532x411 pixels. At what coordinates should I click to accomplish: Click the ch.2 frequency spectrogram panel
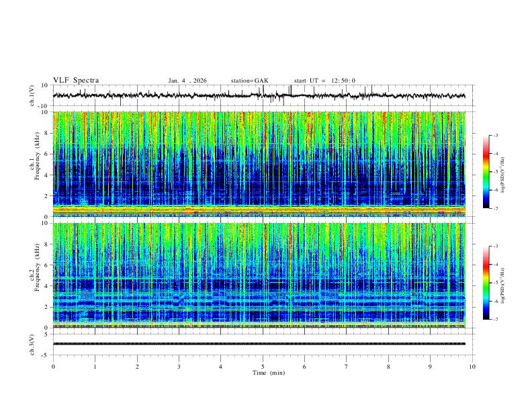point(259,275)
